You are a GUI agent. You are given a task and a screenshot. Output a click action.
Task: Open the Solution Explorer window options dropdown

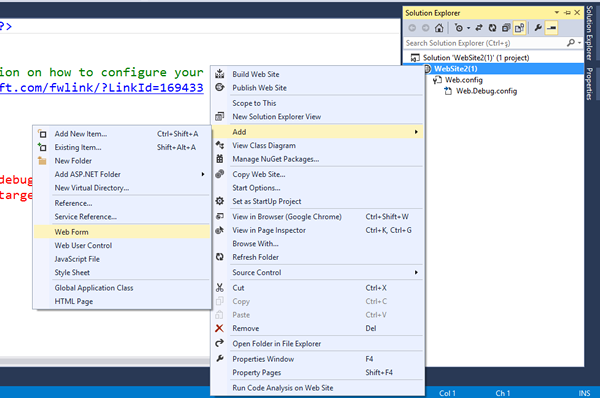point(557,13)
